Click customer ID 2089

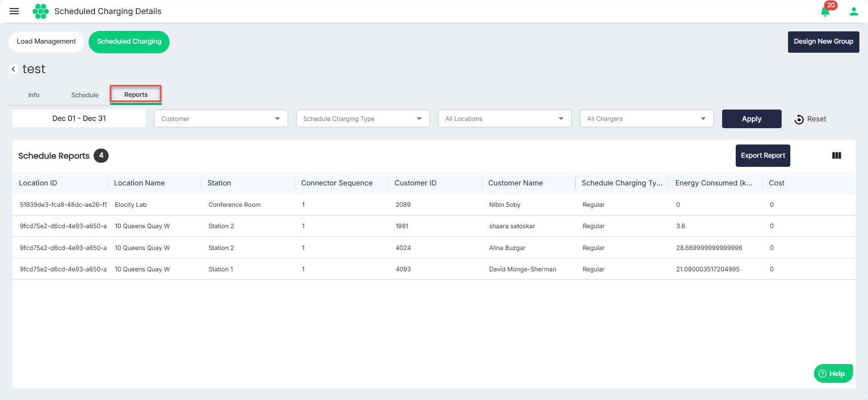[403, 205]
